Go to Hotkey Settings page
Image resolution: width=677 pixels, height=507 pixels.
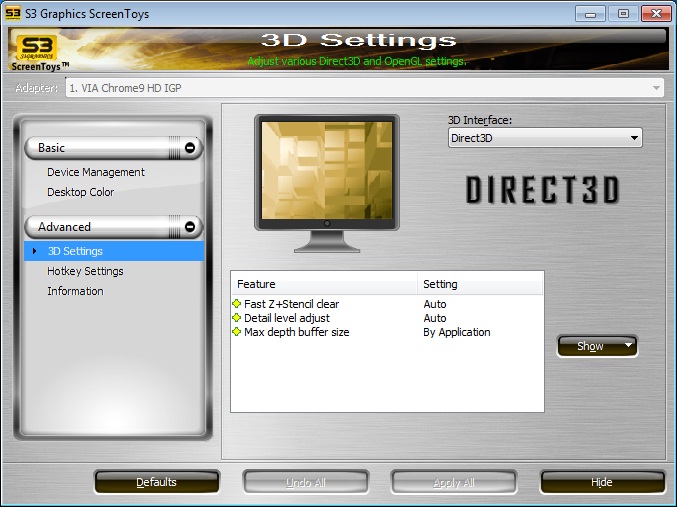tap(85, 271)
